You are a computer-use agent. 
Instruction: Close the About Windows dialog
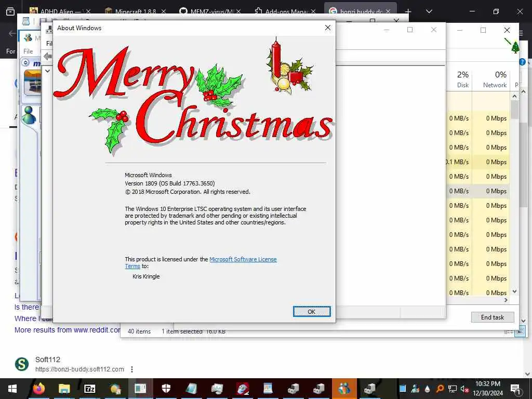point(327,28)
